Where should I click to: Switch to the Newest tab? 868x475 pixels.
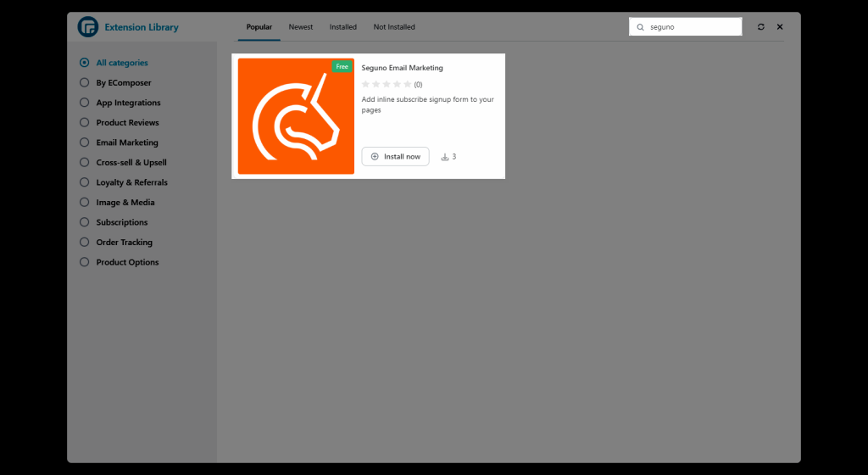tap(301, 26)
